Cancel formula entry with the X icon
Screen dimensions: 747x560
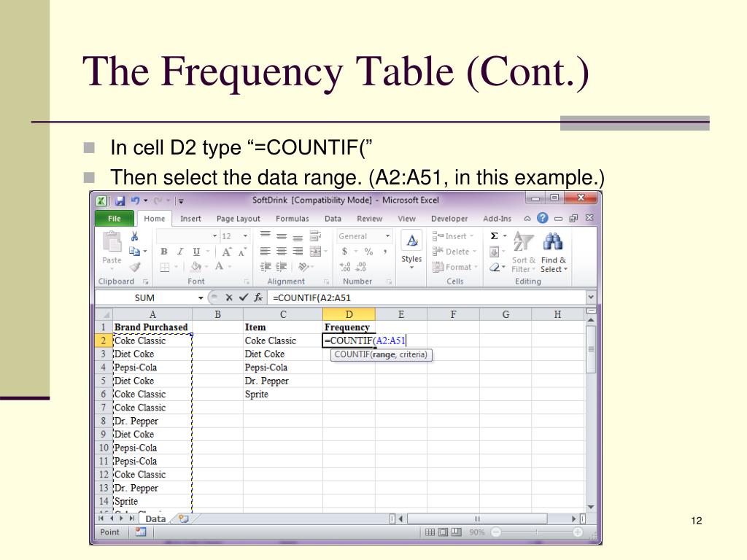[x=229, y=297]
